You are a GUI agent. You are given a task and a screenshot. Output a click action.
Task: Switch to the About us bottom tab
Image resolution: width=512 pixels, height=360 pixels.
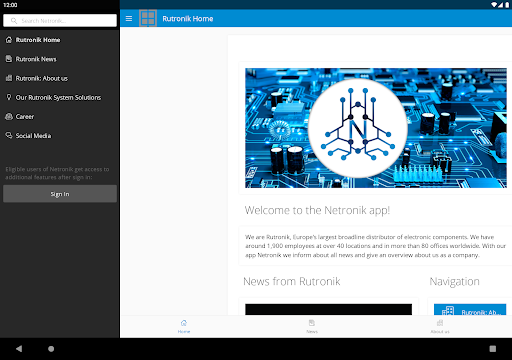440,327
